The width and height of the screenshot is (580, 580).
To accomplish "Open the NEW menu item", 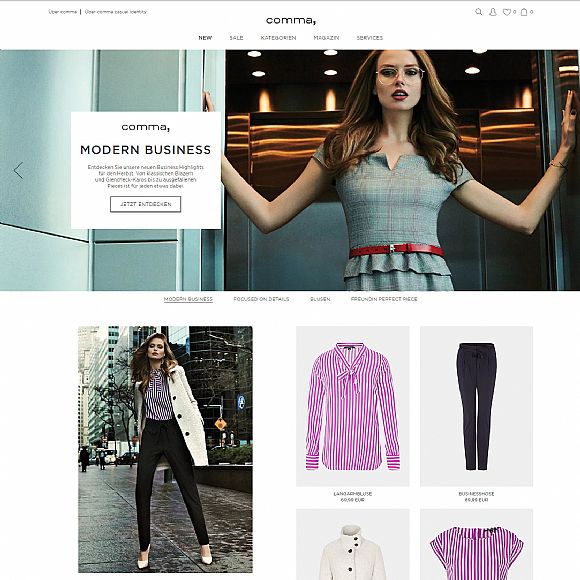I will point(205,38).
